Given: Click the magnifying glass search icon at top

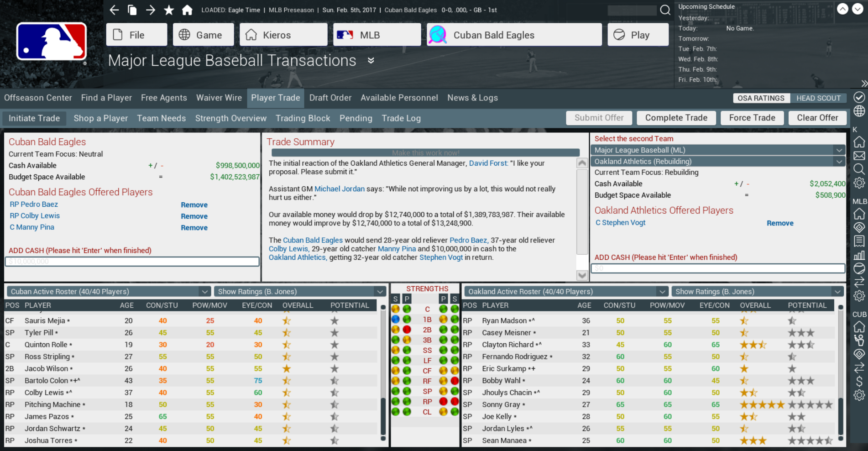Looking at the screenshot, I should (x=665, y=10).
